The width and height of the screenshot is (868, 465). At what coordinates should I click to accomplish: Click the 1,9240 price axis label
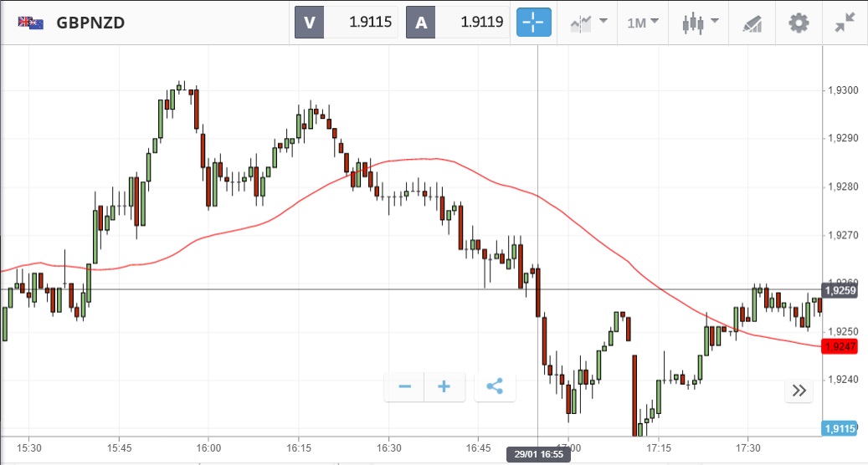pyautogui.click(x=843, y=380)
